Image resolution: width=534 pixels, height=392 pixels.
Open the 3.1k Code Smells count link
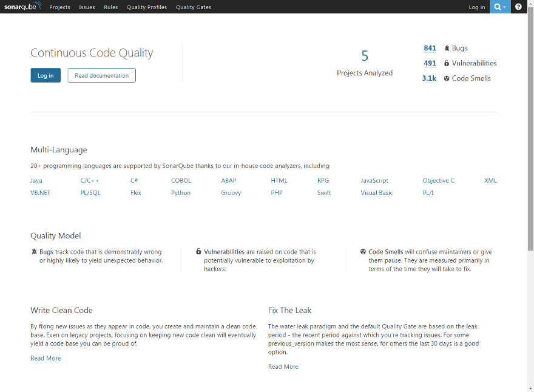click(x=429, y=78)
